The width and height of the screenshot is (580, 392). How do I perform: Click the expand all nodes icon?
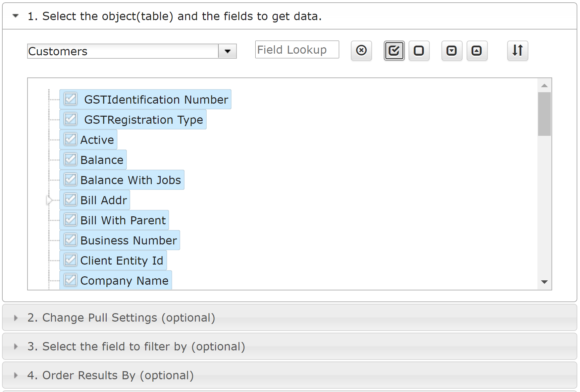452,51
